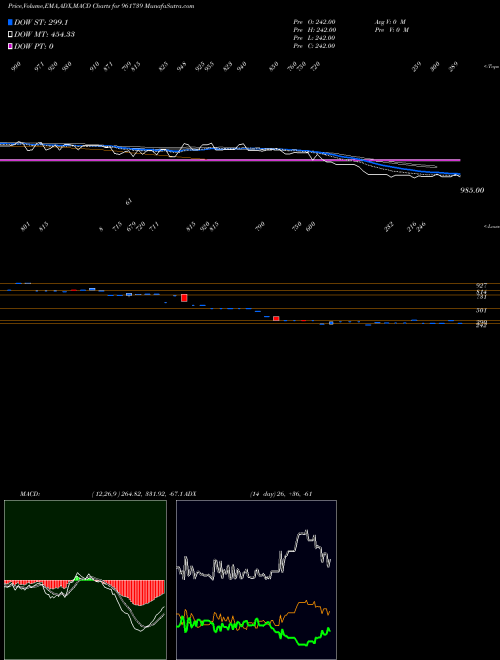Open the green MACD indicator chart
500x660 pixels.
coord(85,580)
